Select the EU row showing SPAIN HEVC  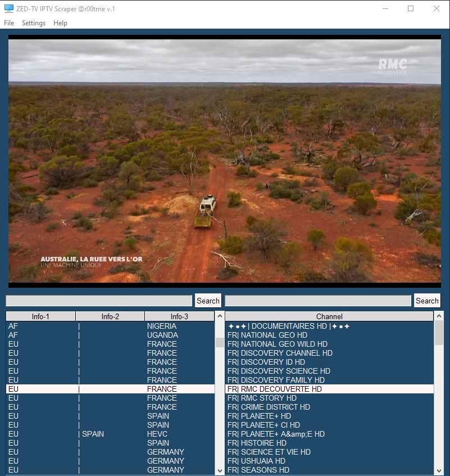click(x=110, y=434)
